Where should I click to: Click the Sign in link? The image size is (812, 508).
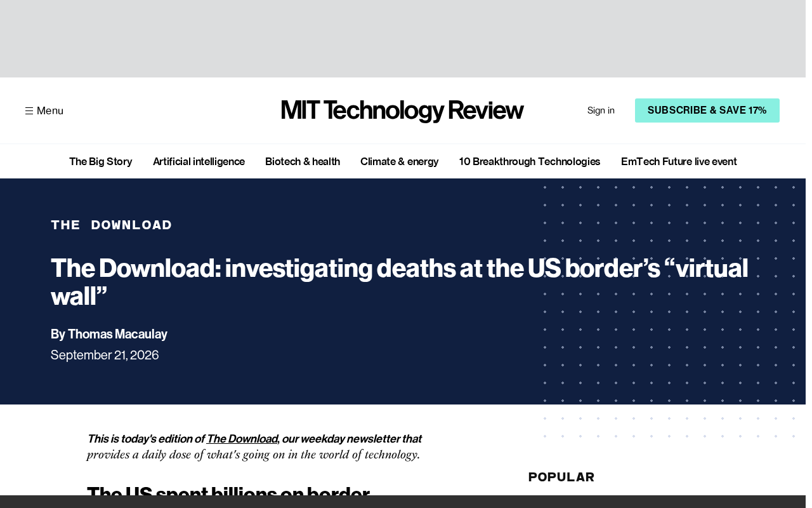(601, 110)
